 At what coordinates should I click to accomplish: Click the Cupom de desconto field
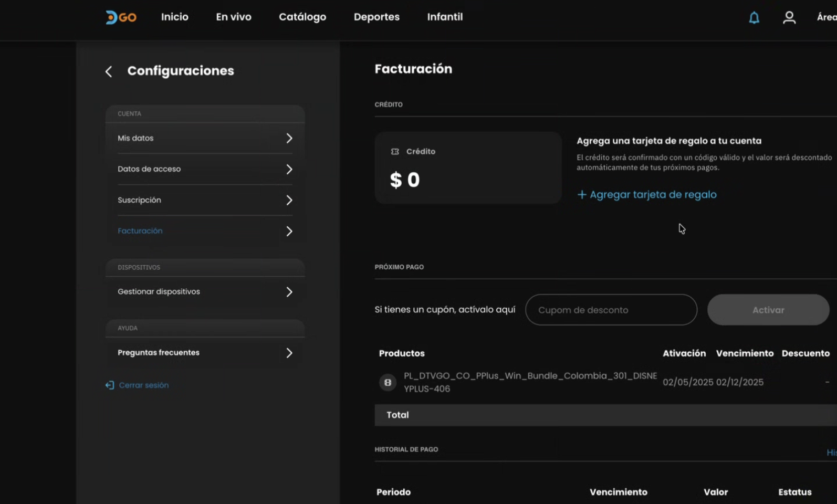[x=611, y=310]
